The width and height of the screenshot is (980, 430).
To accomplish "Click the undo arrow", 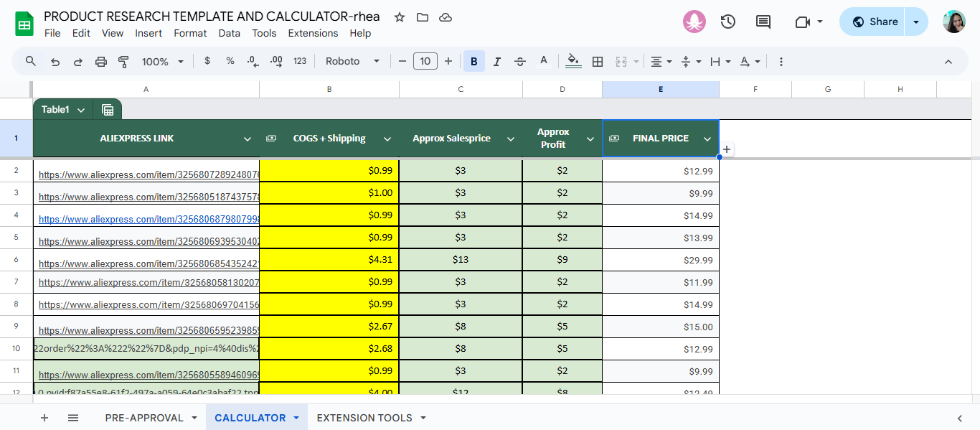I will coord(55,62).
